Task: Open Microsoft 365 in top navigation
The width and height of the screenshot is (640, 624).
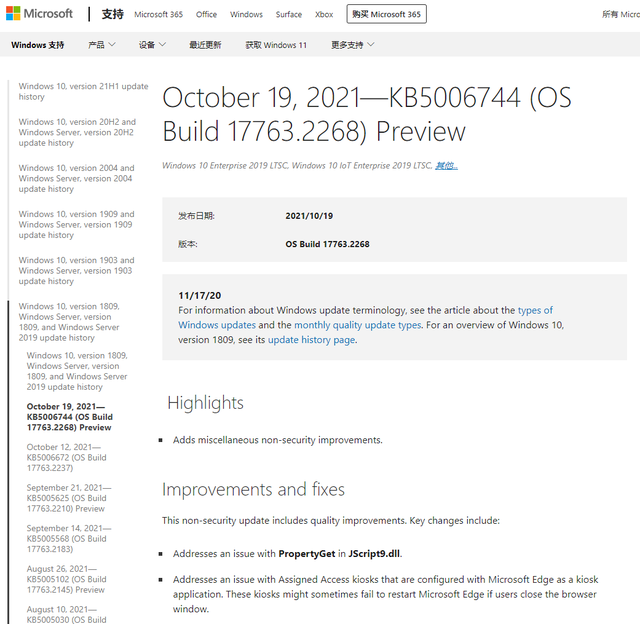Action: [158, 14]
